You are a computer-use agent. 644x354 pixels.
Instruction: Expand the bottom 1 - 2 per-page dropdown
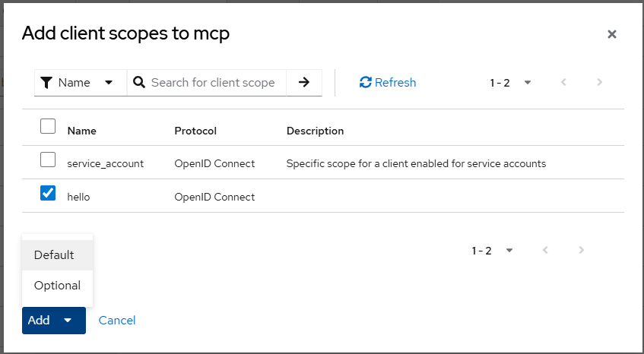coord(492,250)
